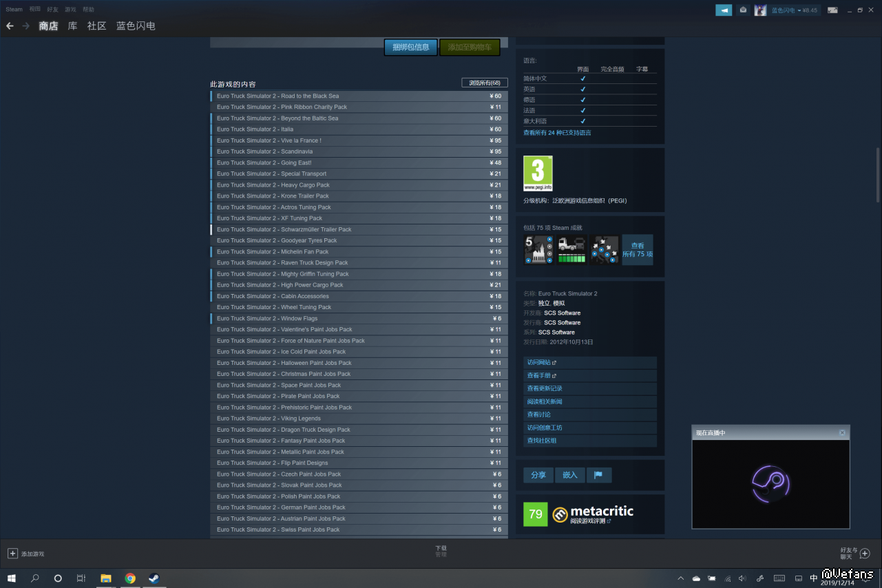Click the report flag icon button
The height and width of the screenshot is (588, 882).
598,475
